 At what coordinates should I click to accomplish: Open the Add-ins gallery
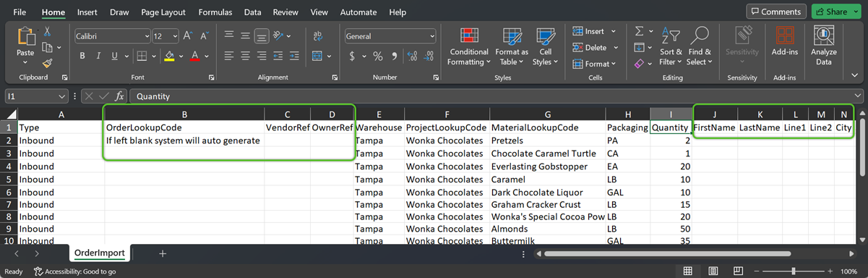click(x=785, y=41)
